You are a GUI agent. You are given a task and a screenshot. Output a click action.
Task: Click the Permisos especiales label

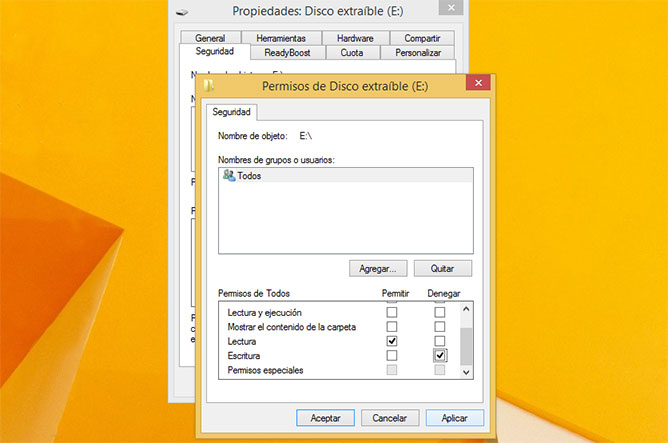[265, 370]
